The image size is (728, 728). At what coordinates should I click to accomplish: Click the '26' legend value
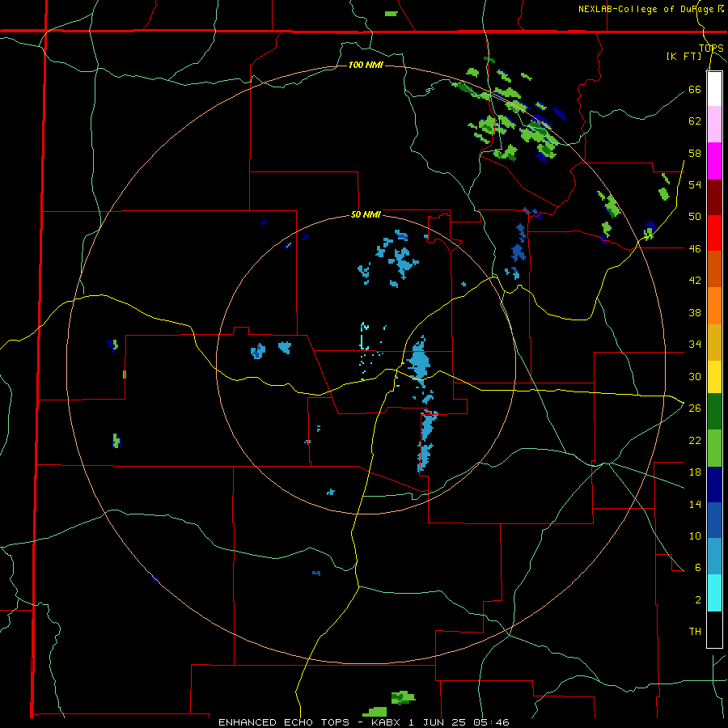(x=695, y=408)
